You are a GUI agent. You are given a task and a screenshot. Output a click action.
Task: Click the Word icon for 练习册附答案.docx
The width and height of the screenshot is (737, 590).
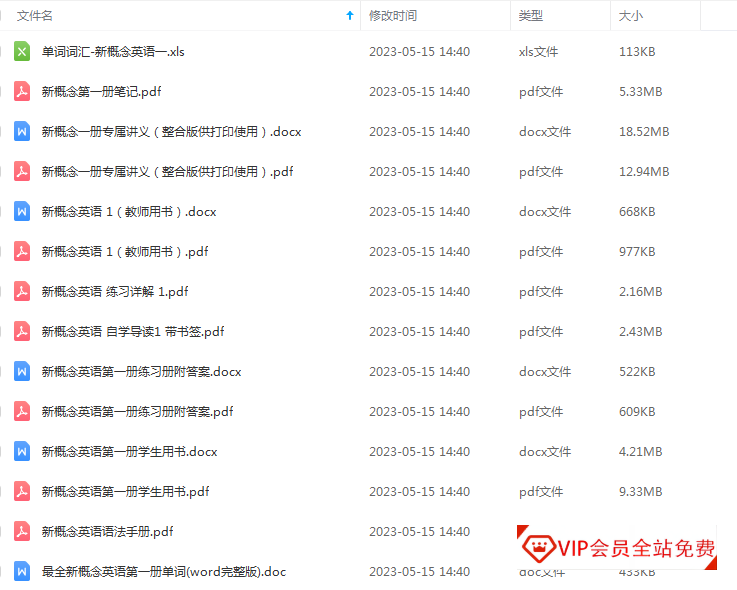pos(22,371)
